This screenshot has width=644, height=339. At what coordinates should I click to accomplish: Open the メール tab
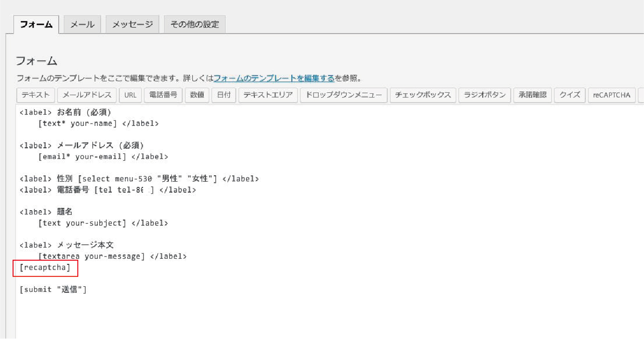pos(82,24)
